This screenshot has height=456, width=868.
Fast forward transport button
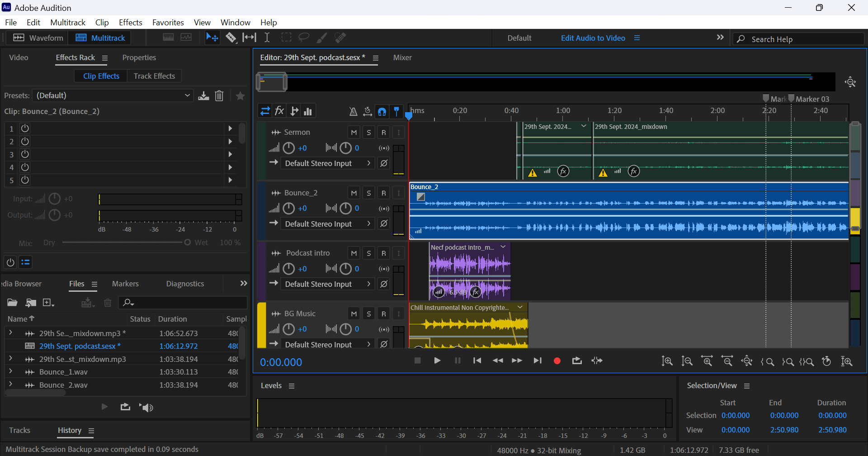coord(517,361)
